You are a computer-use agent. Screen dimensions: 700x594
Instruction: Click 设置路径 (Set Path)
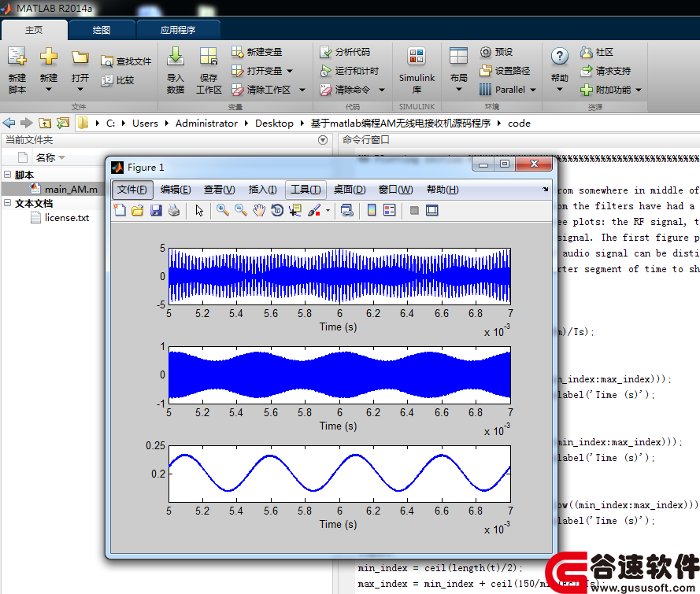tap(505, 71)
